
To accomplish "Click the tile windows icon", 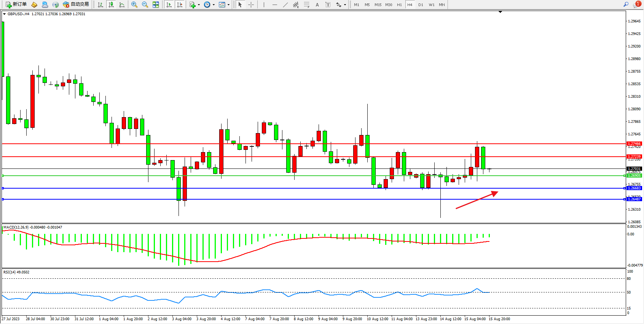I will click(156, 5).
